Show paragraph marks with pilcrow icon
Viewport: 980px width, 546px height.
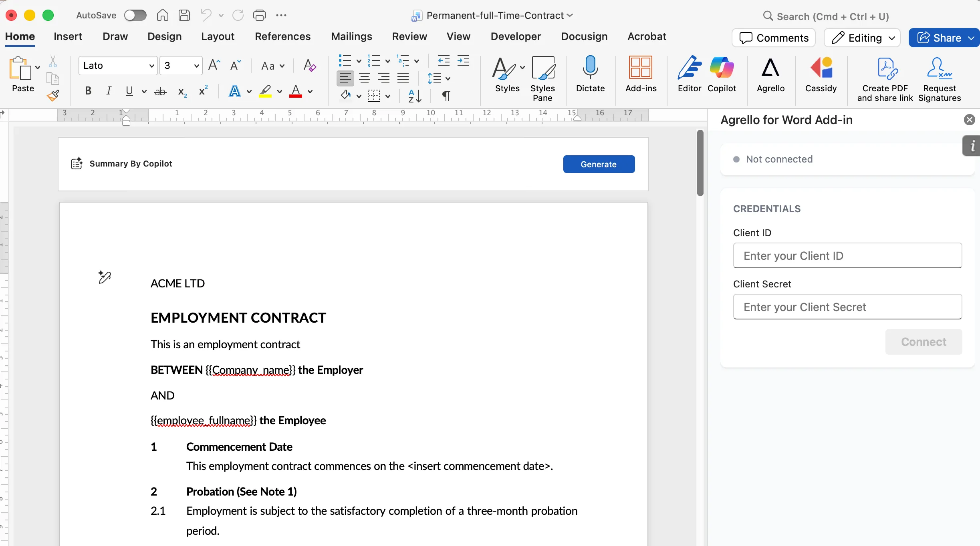[x=446, y=95]
